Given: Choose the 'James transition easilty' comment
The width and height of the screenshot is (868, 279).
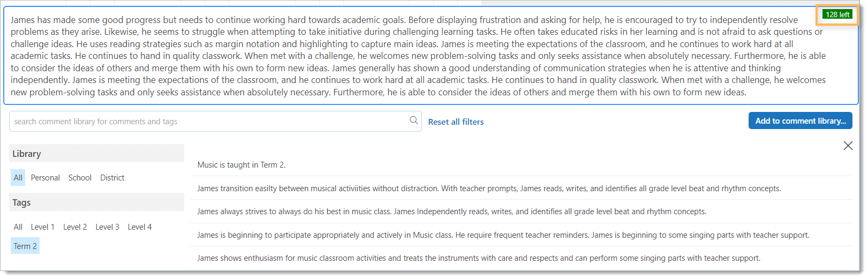Looking at the screenshot, I should pyautogui.click(x=488, y=188).
